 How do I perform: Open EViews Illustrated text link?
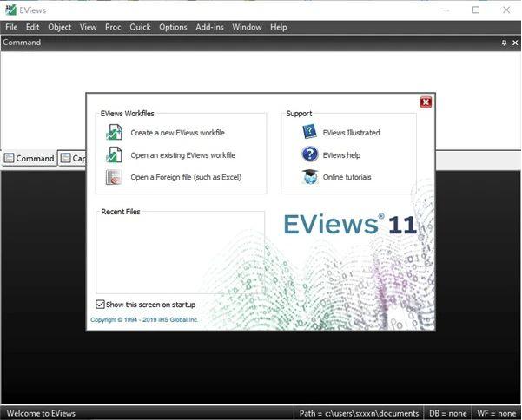[351, 133]
